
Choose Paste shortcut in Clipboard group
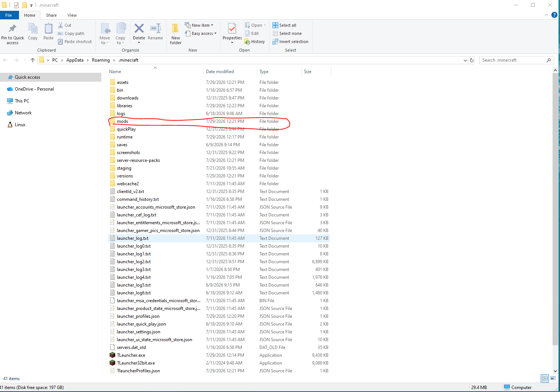click(x=75, y=42)
